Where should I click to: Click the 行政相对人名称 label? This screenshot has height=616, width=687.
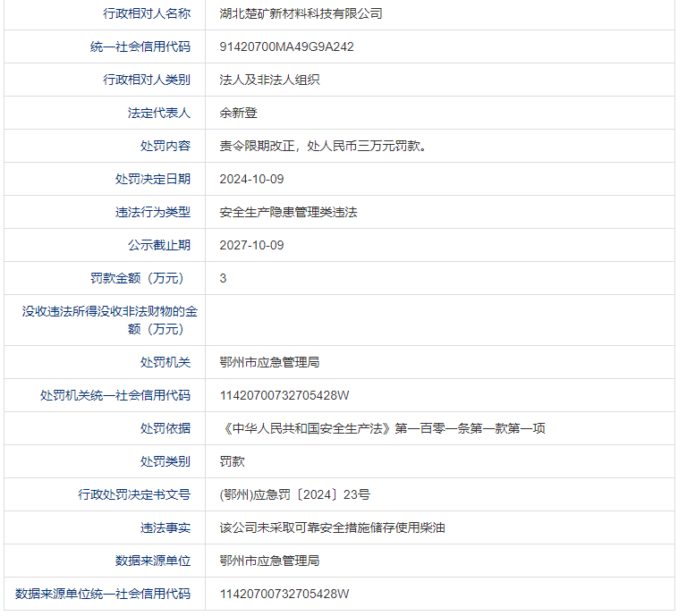(147, 13)
